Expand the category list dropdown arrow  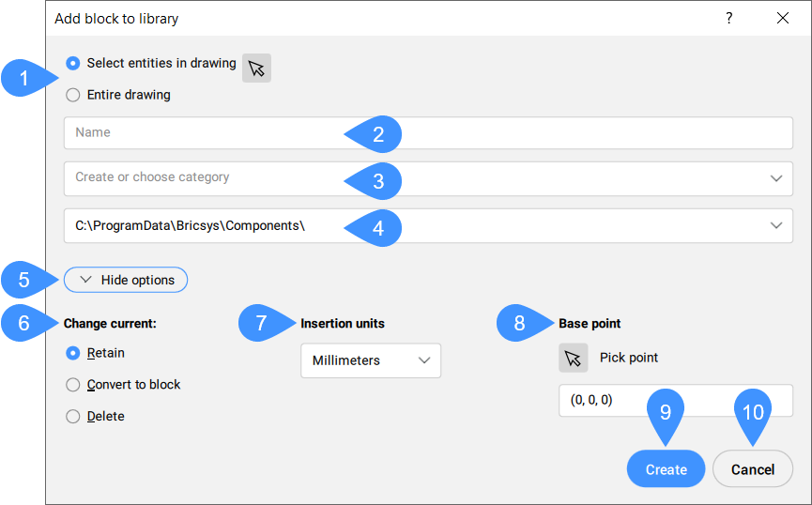(x=775, y=178)
